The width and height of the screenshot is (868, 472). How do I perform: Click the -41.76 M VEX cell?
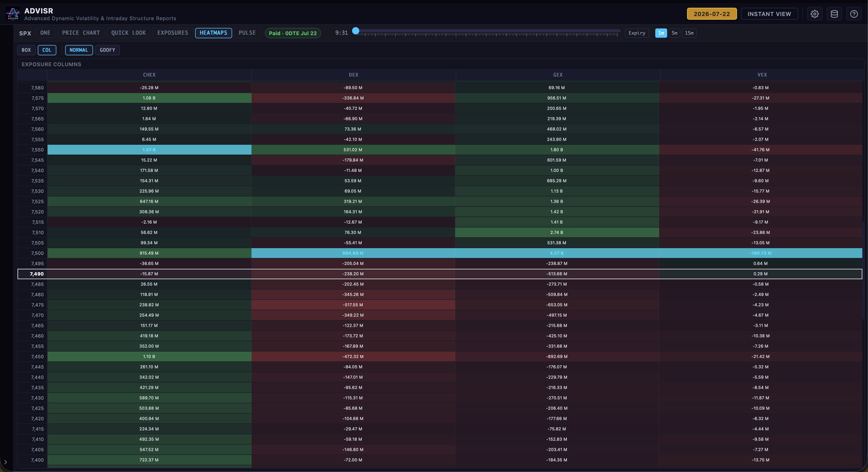tap(760, 150)
